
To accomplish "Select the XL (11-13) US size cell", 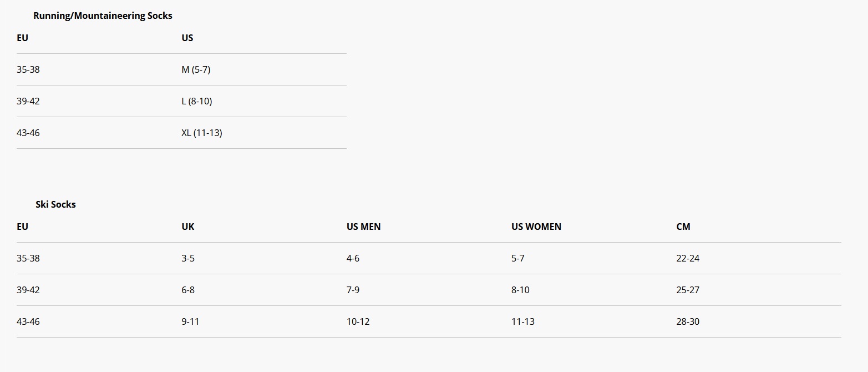I will [202, 133].
